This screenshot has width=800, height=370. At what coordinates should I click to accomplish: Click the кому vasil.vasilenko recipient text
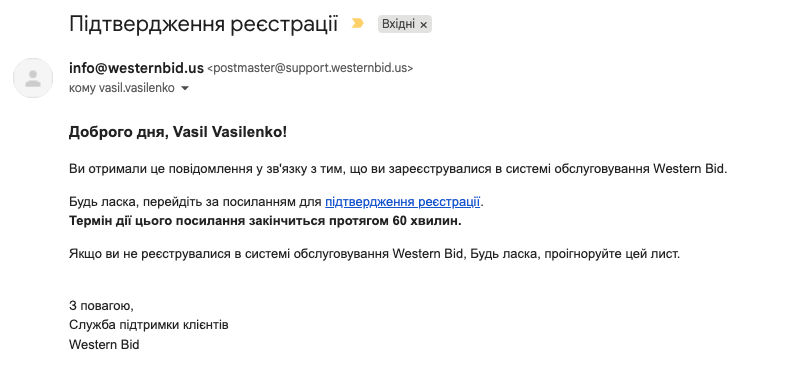point(121,88)
